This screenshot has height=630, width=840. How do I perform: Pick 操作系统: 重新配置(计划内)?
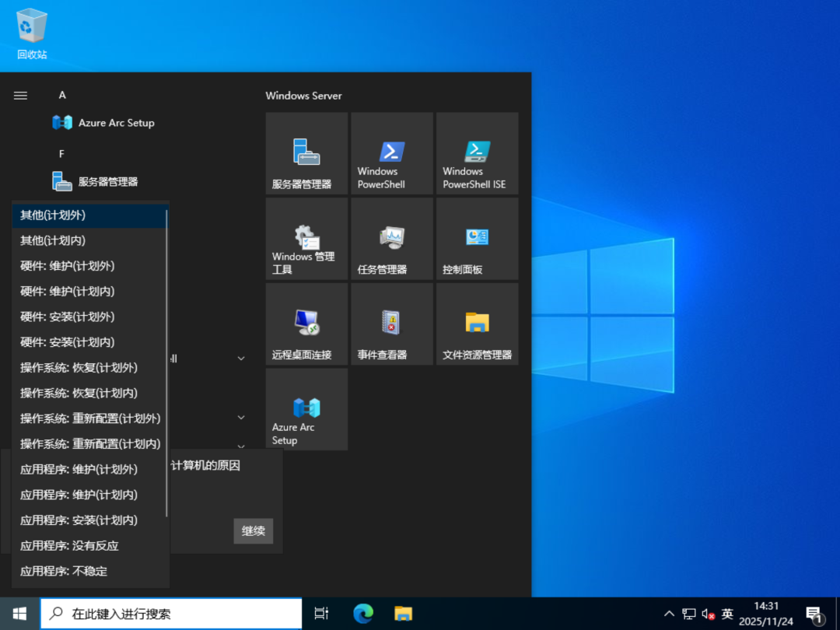(89, 444)
